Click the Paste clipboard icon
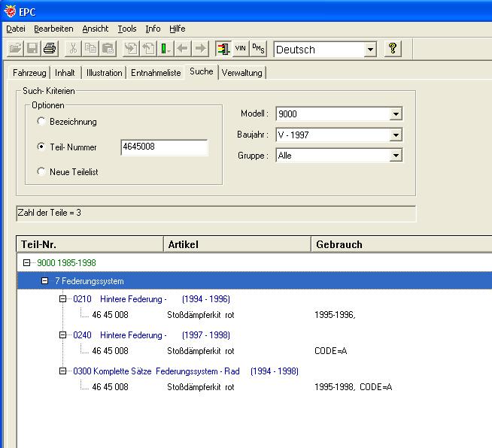492x448 pixels. click(108, 49)
